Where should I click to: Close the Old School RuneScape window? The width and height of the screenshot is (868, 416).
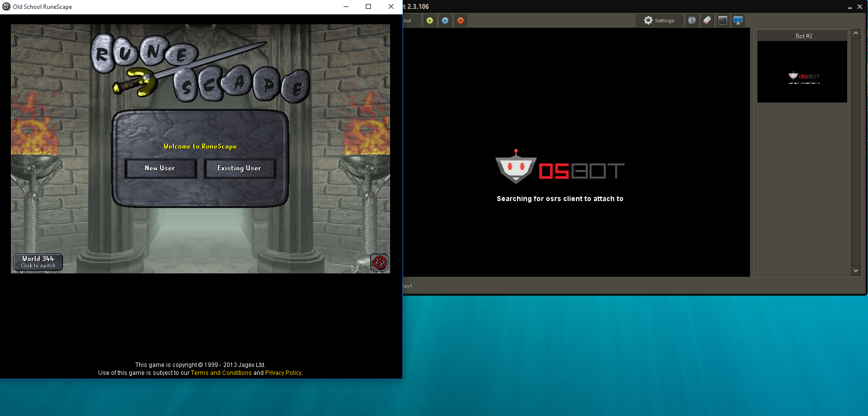click(391, 6)
